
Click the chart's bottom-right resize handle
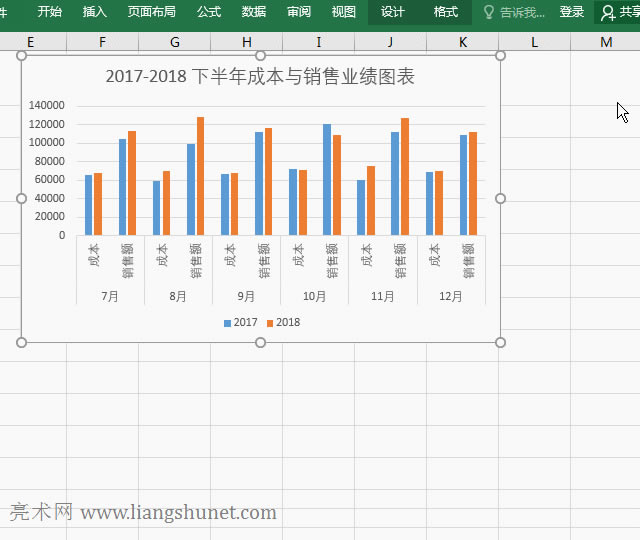tap(500, 342)
